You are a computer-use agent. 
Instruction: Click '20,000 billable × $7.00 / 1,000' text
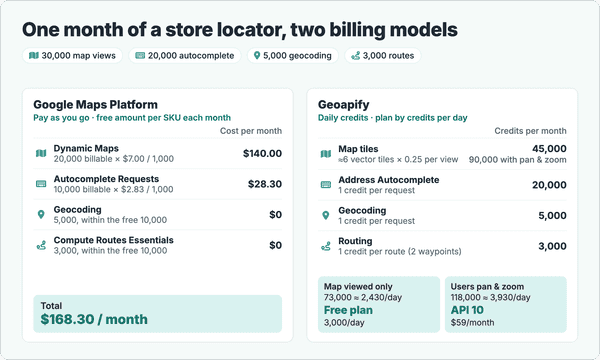coord(114,159)
